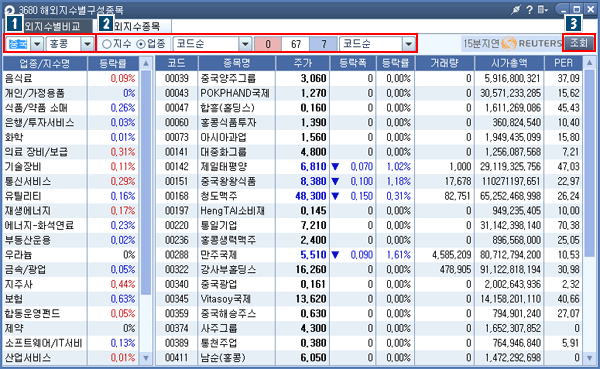
Task: Sort by the PER column header
Action: (563, 63)
